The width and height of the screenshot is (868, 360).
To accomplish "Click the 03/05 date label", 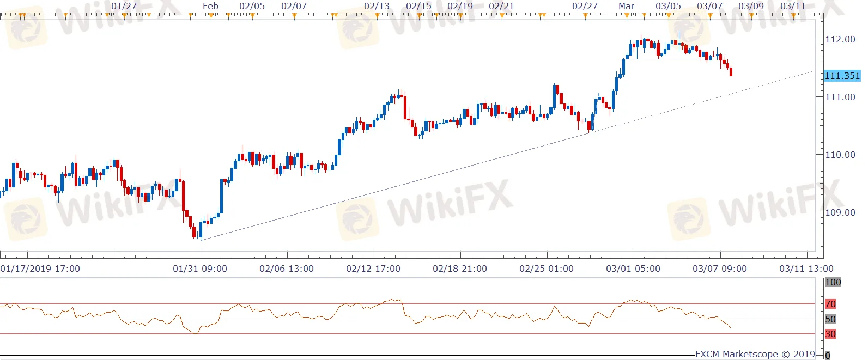I will pos(669,6).
